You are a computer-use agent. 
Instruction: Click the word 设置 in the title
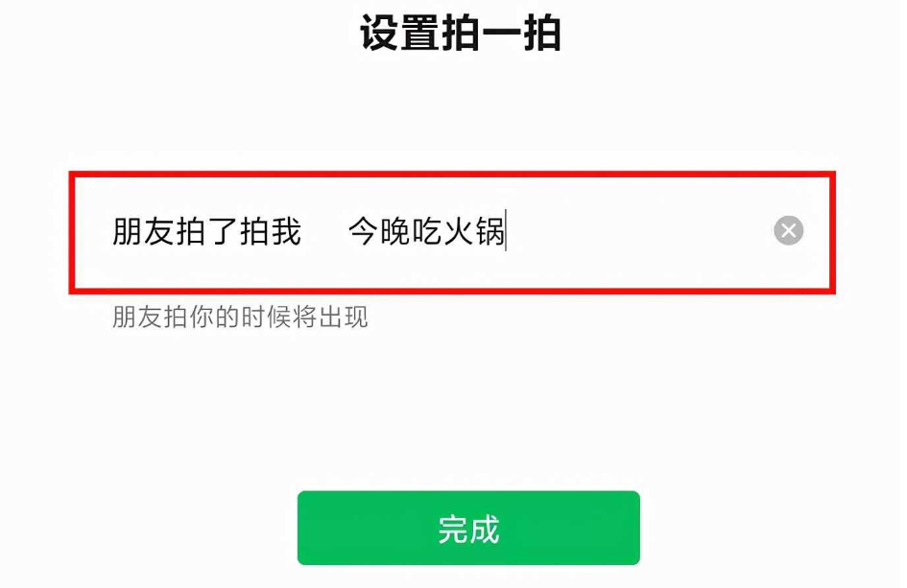399,33
